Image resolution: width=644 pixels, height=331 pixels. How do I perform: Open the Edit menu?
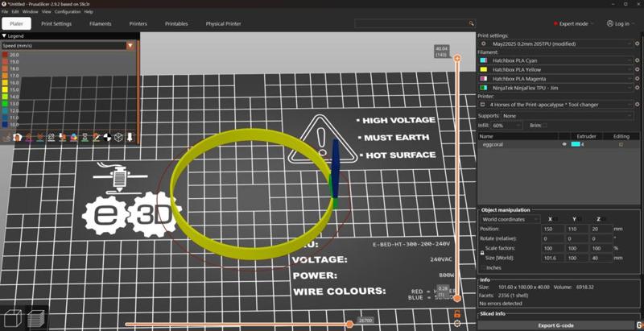(x=15, y=12)
